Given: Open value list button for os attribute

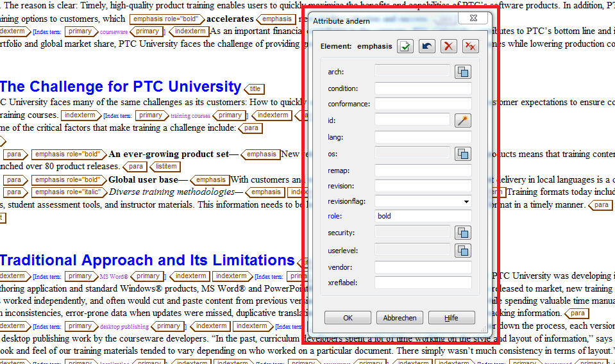Looking at the screenshot, I should coord(463,154).
